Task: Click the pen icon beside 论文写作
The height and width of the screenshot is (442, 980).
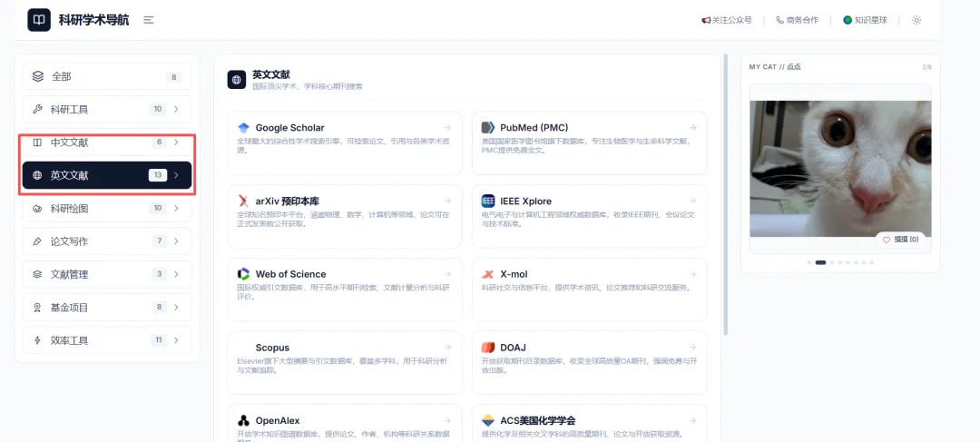Action: coord(37,241)
